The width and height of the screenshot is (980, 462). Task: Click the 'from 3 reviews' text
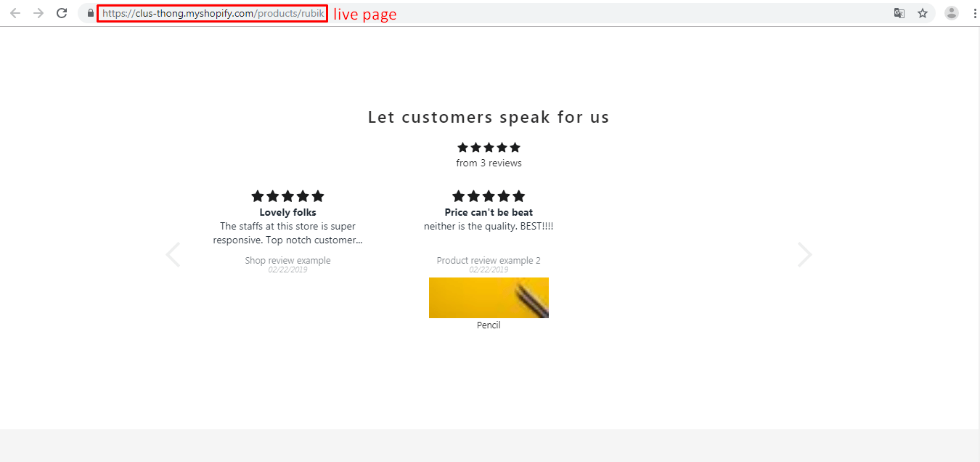[x=489, y=163]
